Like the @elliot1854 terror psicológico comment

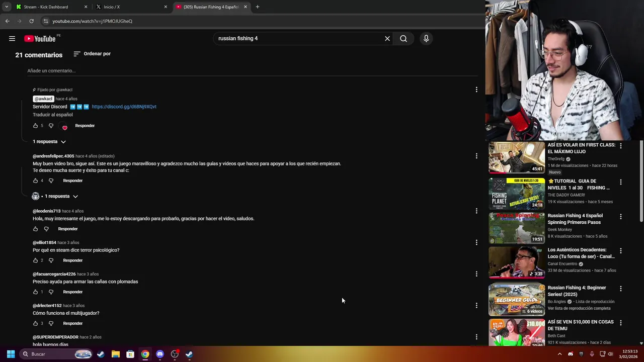[x=35, y=260]
